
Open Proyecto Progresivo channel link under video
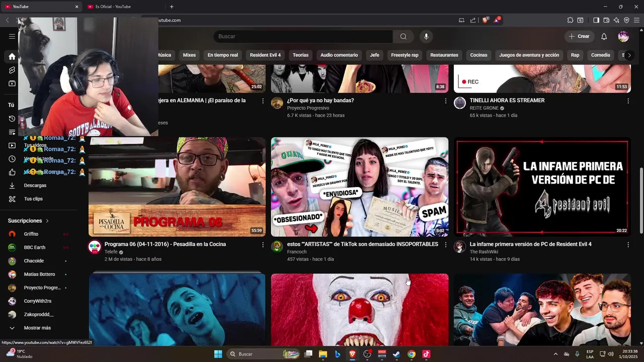point(308,108)
